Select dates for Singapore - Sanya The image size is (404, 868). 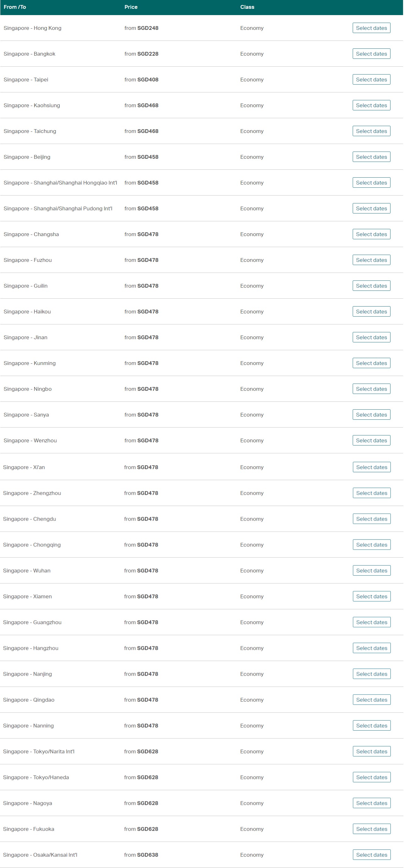[x=371, y=414]
